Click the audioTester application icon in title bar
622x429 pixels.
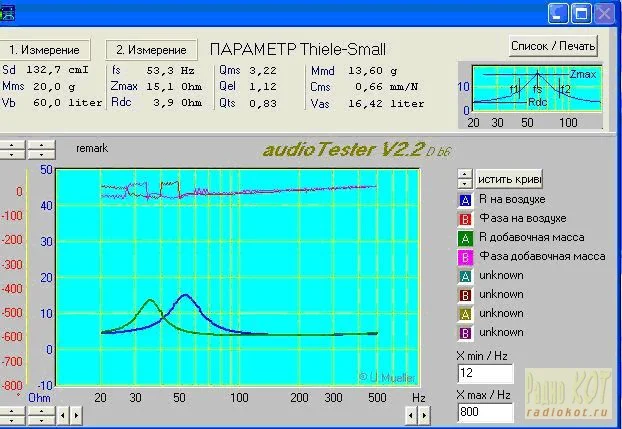[x=9, y=12]
